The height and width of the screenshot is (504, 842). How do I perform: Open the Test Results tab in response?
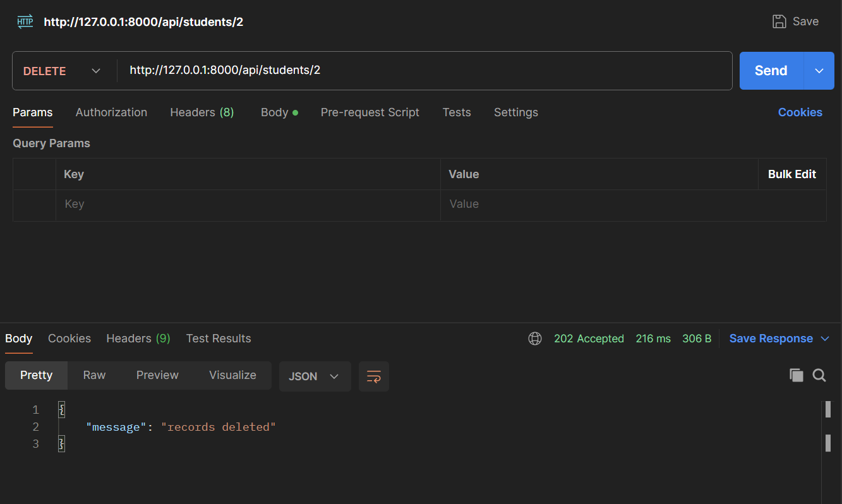point(218,339)
